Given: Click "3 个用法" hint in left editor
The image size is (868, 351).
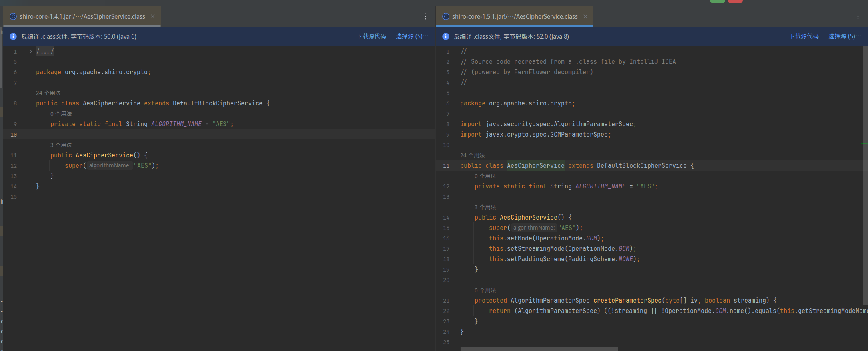Looking at the screenshot, I should coord(61,145).
